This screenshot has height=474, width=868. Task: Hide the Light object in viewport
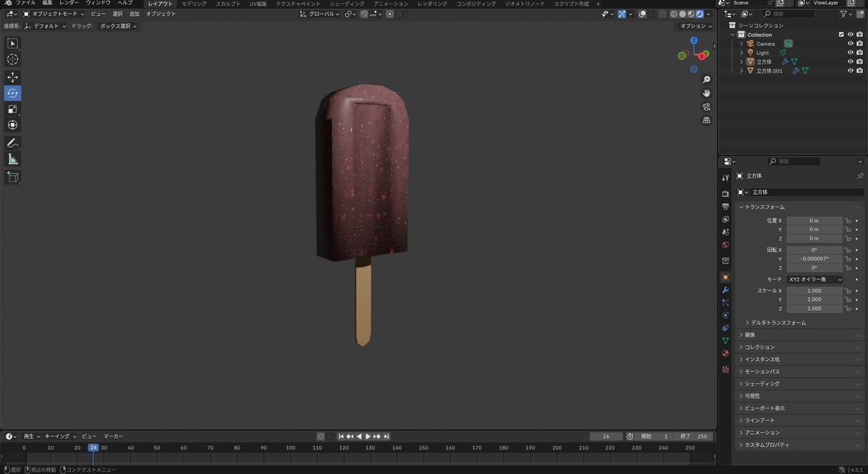click(x=851, y=53)
